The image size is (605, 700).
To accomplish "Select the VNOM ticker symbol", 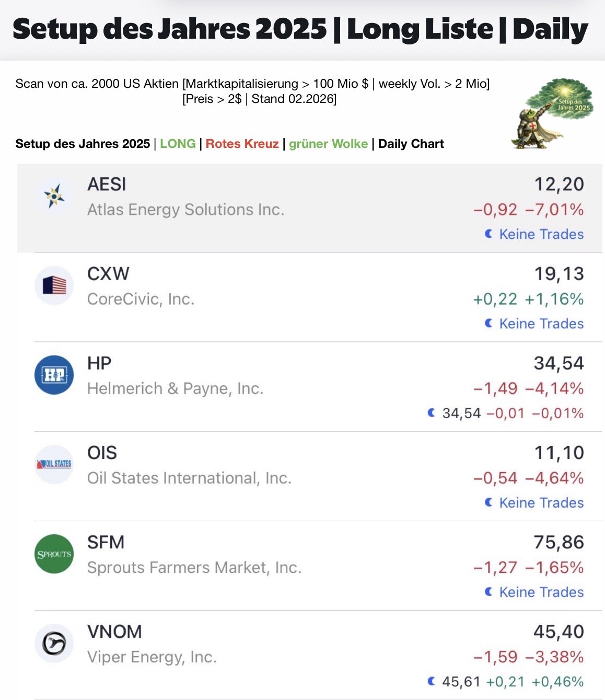I will 114,632.
